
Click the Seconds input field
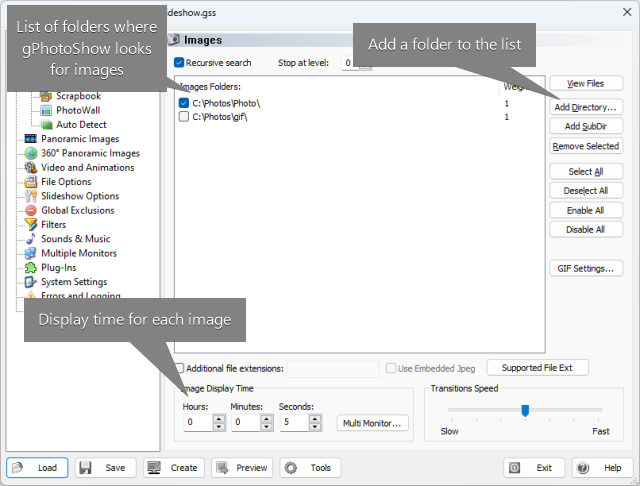294,422
